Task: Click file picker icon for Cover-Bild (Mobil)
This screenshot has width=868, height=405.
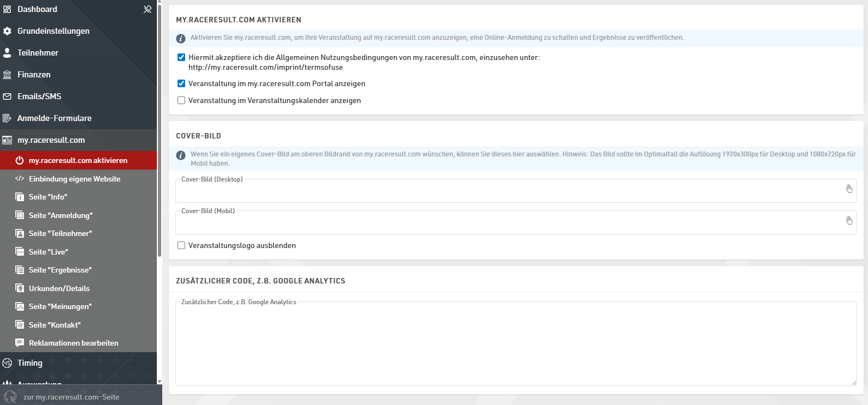Action: click(x=849, y=221)
